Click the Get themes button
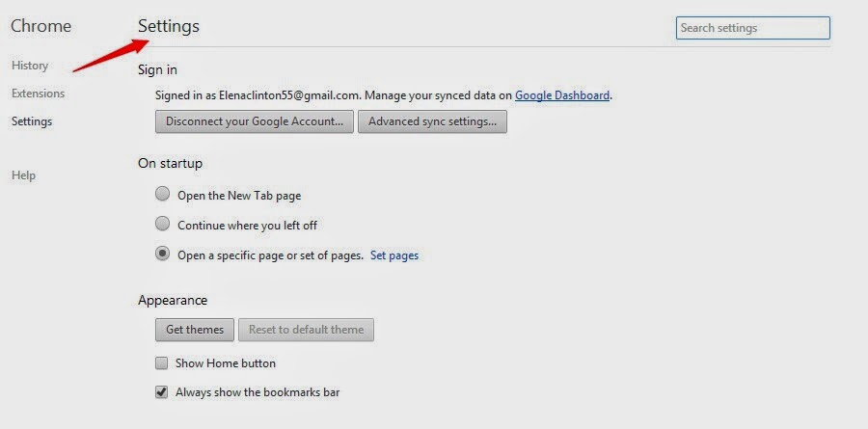The height and width of the screenshot is (429, 868). [x=195, y=330]
